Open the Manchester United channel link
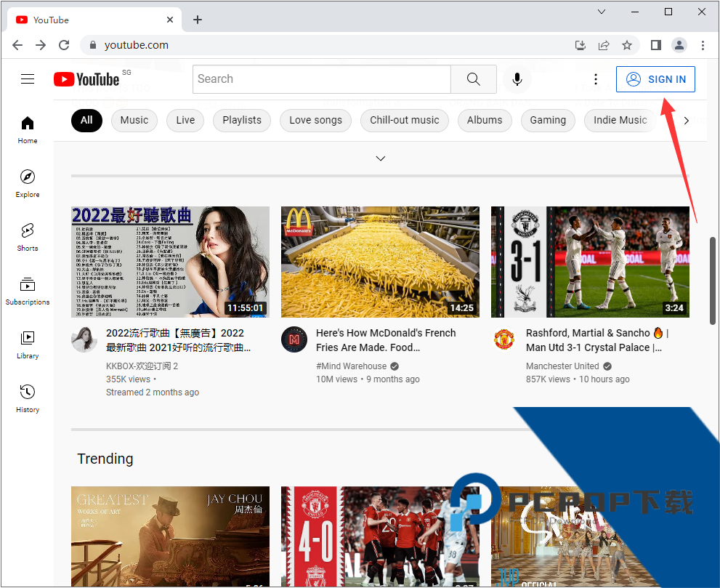Viewport: 720px width, 588px height. [x=562, y=366]
